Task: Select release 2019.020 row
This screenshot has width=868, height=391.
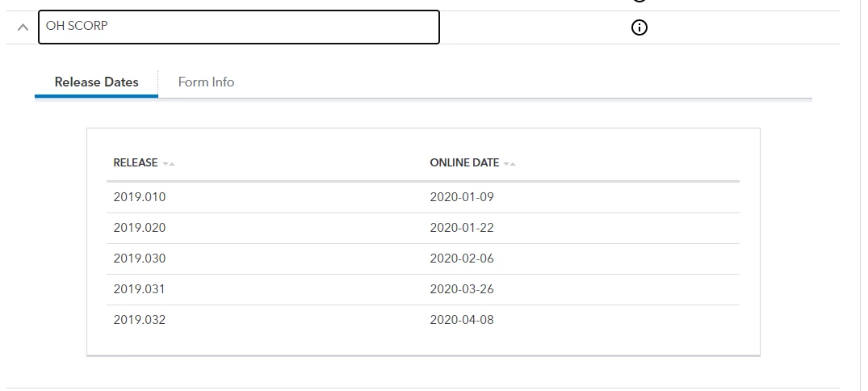Action: [423, 228]
